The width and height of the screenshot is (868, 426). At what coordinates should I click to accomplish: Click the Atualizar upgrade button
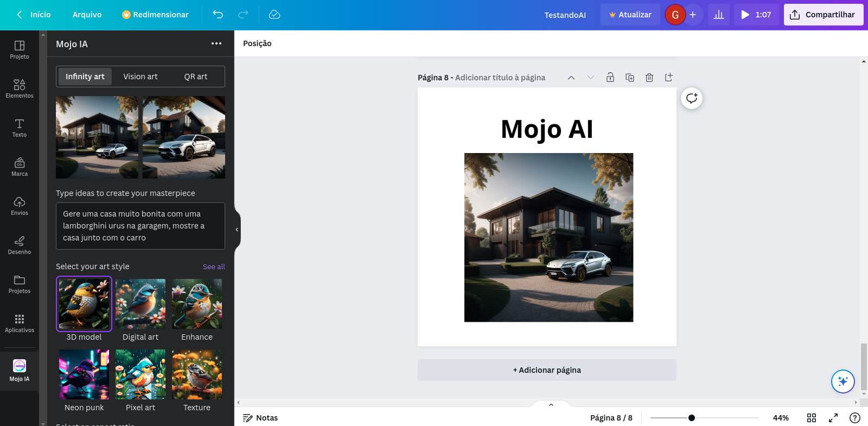pyautogui.click(x=630, y=15)
